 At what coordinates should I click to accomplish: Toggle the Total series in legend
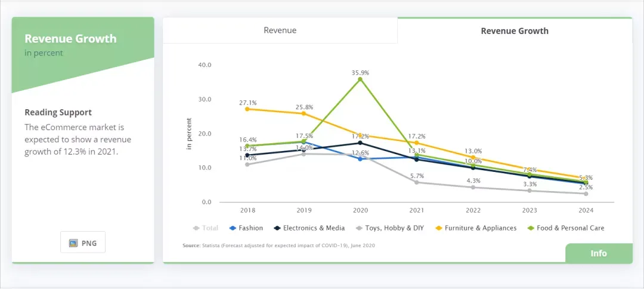click(206, 227)
